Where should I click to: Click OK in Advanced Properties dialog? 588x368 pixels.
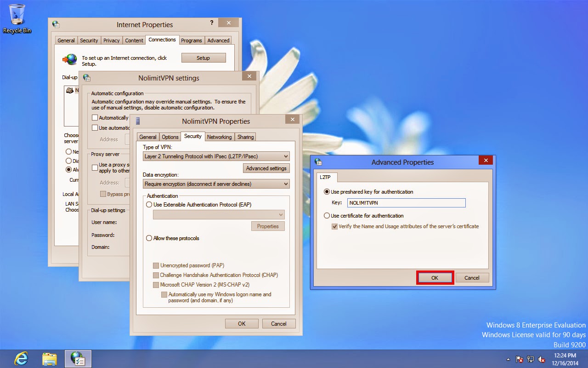tap(435, 278)
